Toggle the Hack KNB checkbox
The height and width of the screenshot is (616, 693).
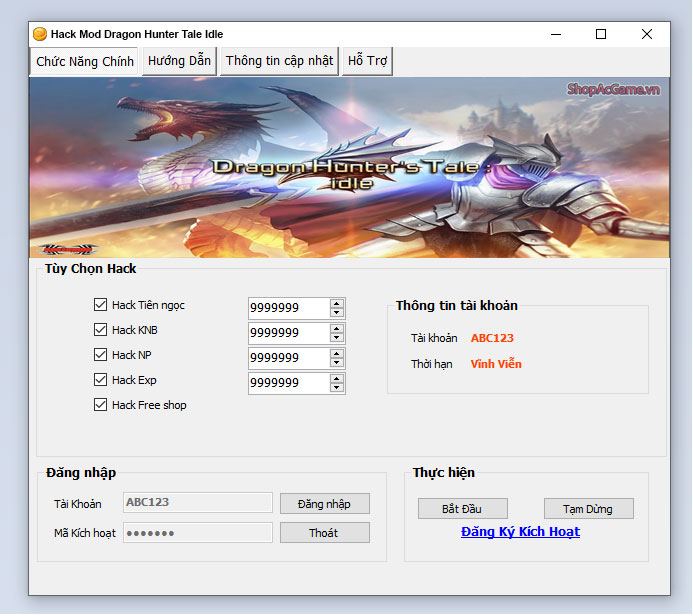(x=100, y=330)
